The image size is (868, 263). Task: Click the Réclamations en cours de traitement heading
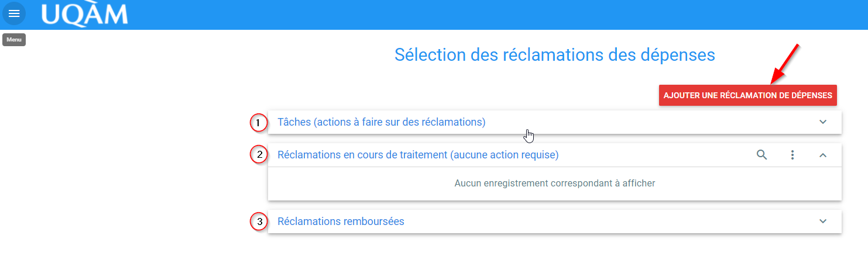pyautogui.click(x=418, y=155)
